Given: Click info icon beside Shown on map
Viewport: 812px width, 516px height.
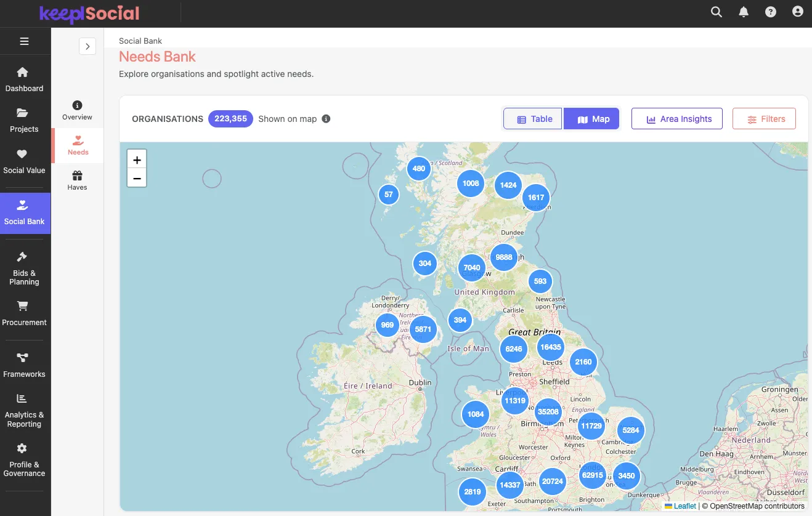Looking at the screenshot, I should point(327,119).
